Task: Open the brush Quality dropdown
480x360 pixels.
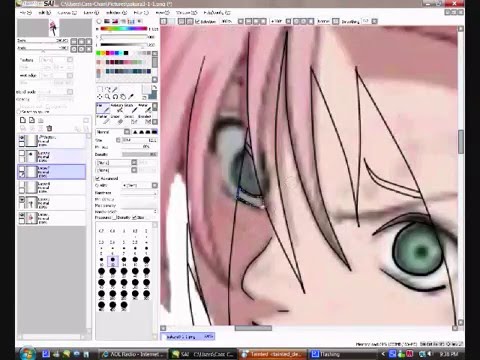Action: pos(139,185)
